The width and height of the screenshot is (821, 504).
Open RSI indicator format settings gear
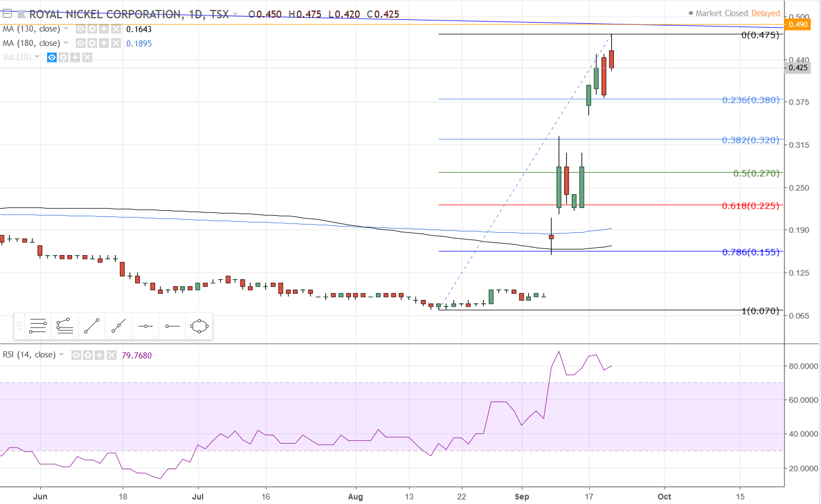(x=87, y=355)
